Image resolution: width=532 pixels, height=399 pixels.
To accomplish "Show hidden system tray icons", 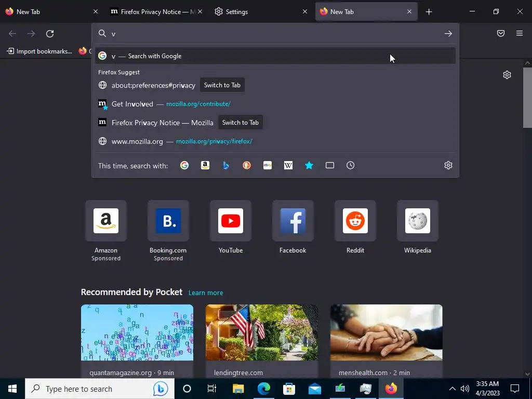I will pyautogui.click(x=453, y=389).
